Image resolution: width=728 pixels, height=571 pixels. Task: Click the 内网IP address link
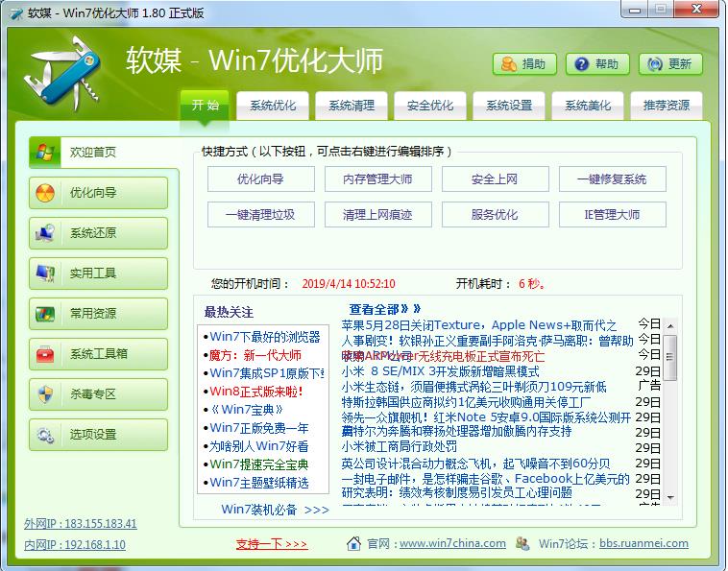coord(75,544)
